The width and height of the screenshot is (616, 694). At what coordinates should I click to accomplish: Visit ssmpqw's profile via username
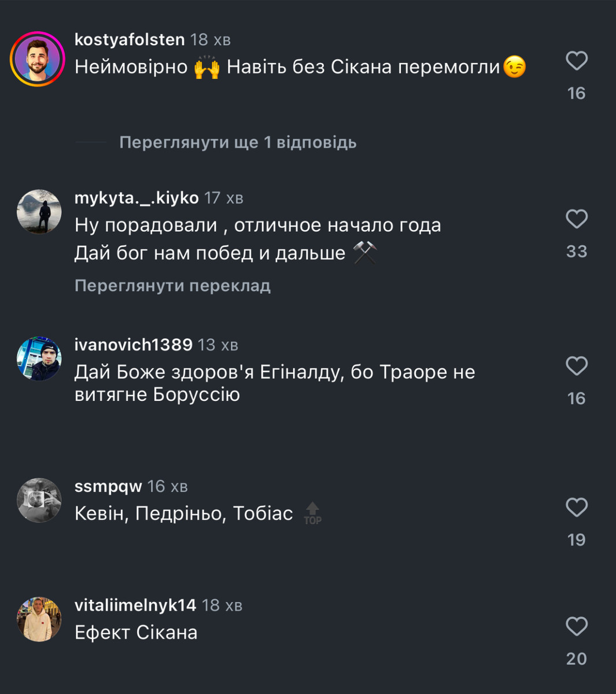point(108,486)
